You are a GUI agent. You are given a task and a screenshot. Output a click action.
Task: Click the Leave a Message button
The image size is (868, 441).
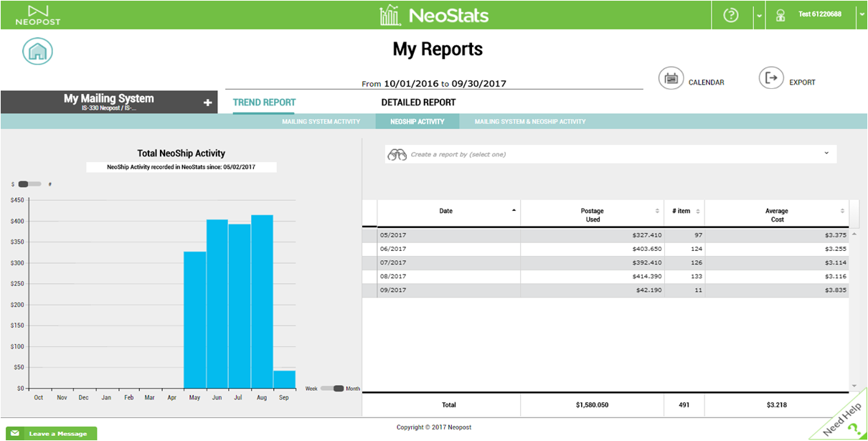click(51, 433)
